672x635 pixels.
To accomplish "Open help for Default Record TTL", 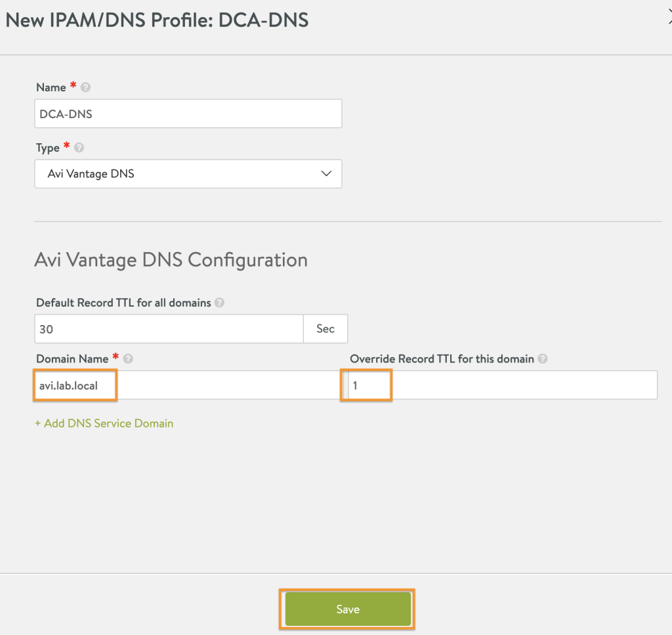I will (x=219, y=303).
